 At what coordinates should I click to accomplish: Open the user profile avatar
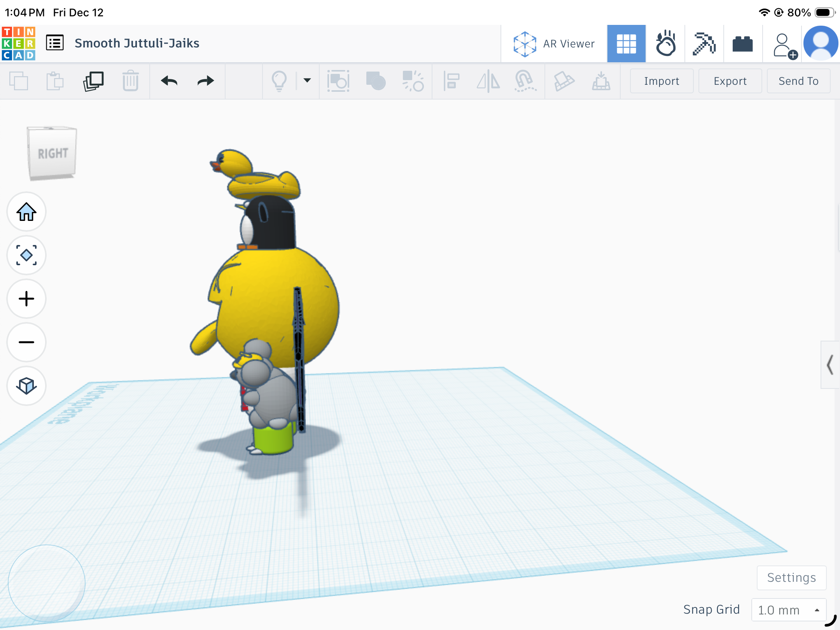(x=821, y=43)
